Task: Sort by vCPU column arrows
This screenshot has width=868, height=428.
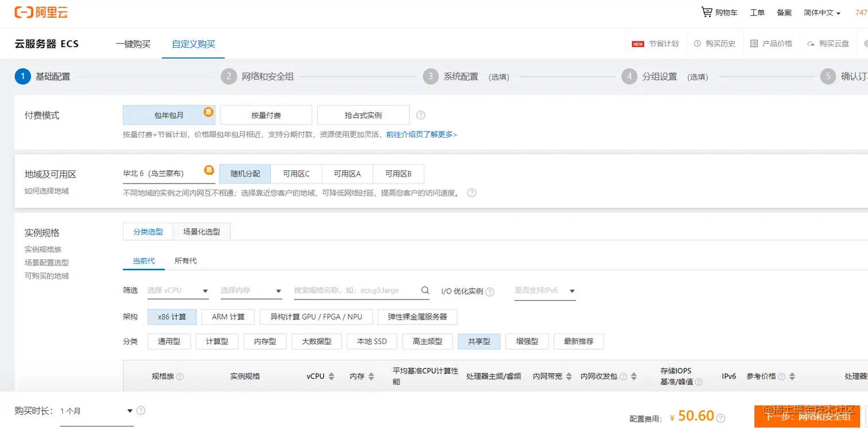Action: pos(331,376)
